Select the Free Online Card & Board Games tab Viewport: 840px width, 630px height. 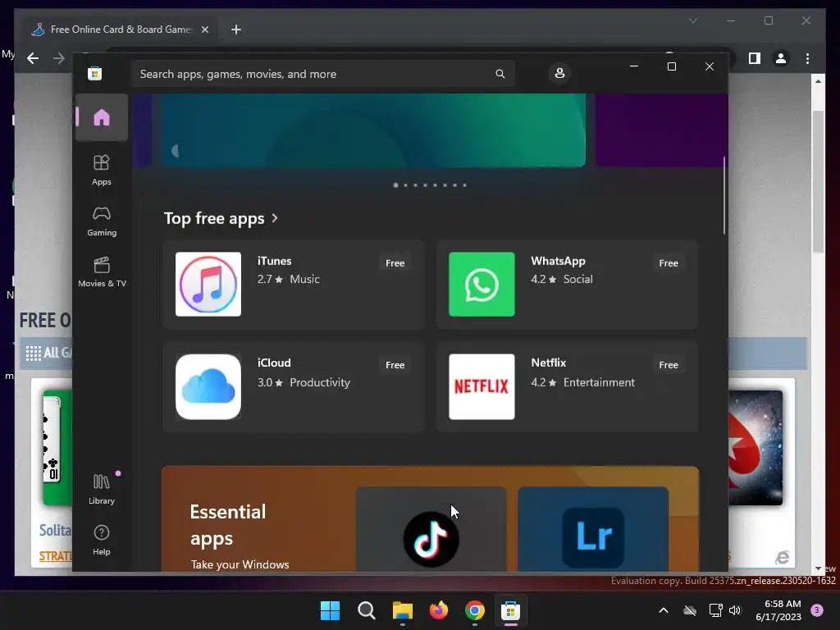(120, 30)
